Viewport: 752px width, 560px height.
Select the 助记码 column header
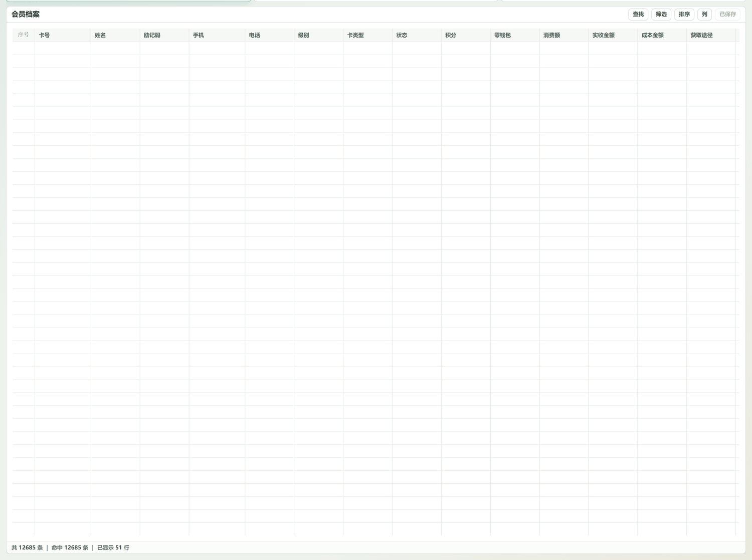(x=164, y=35)
